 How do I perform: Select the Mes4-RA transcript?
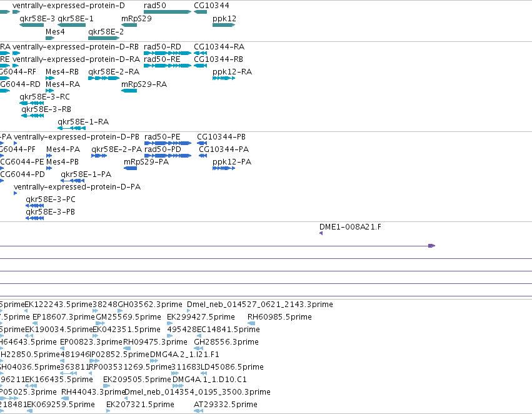tap(50, 91)
